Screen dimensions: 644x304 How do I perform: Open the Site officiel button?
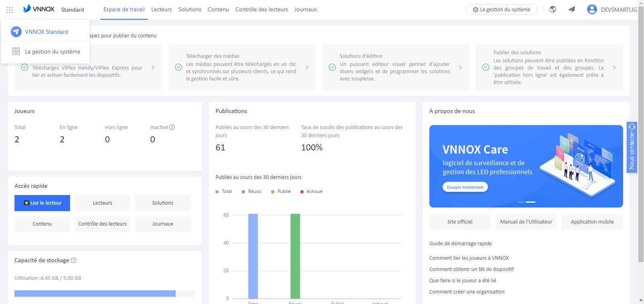[460, 222]
